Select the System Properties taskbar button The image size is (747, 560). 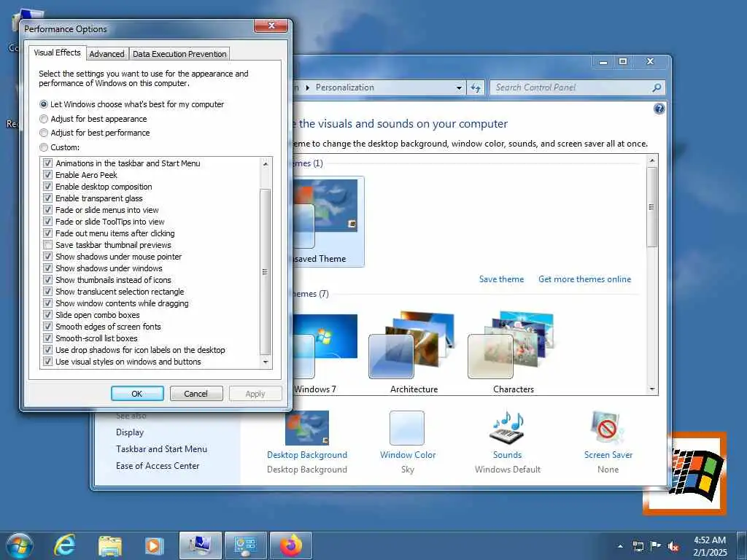click(200, 545)
